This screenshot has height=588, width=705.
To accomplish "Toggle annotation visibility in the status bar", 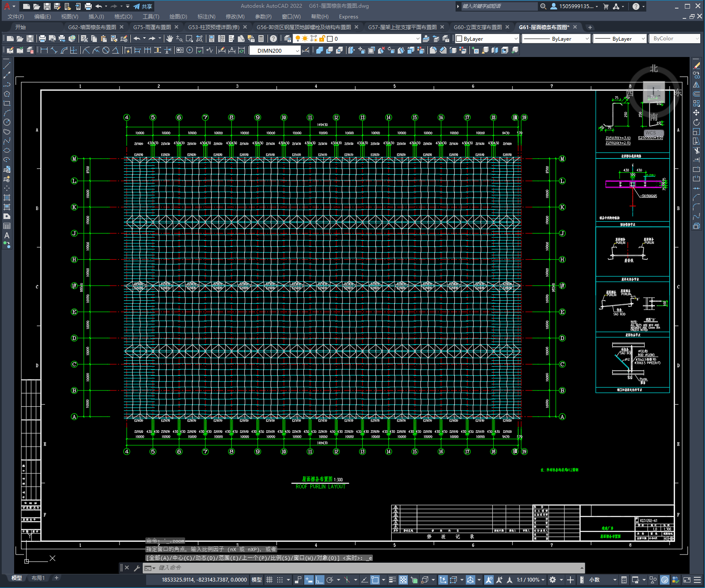I will (x=489, y=580).
